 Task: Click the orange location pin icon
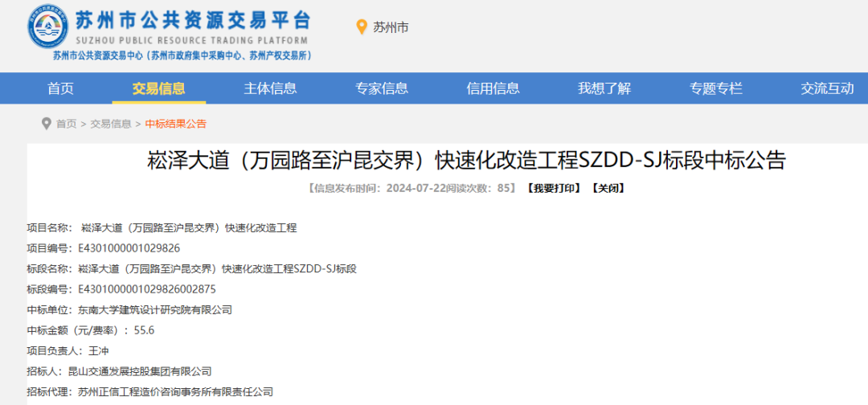[362, 27]
